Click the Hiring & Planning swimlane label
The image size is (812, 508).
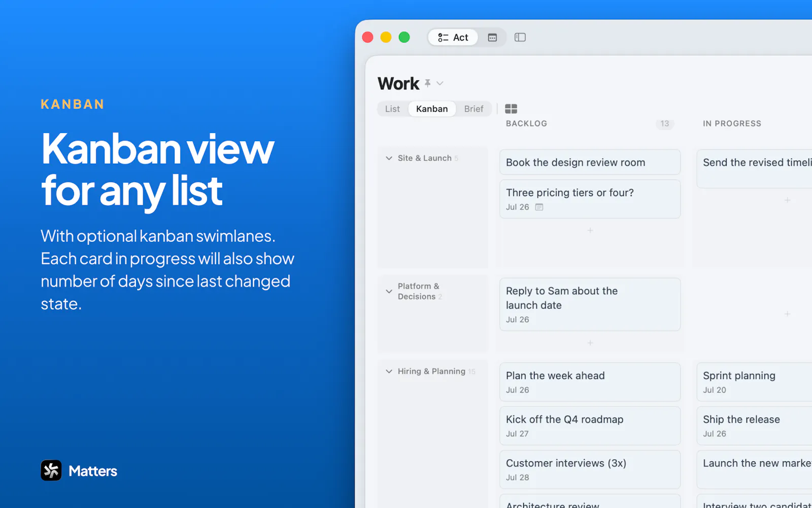(x=431, y=371)
